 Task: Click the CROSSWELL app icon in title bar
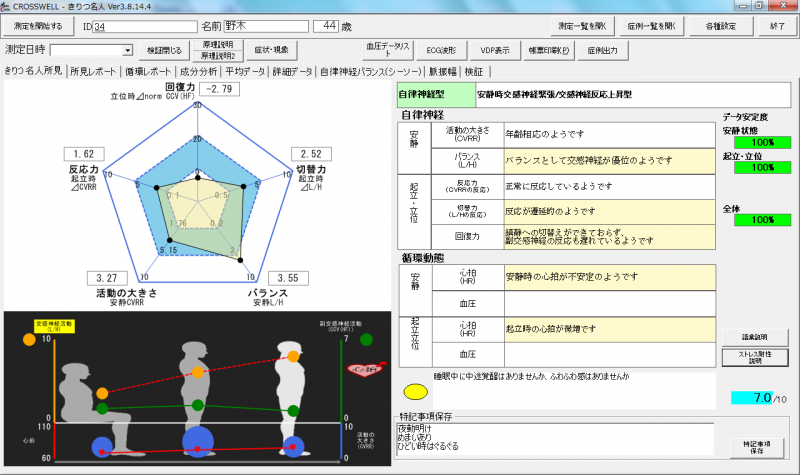[8, 6]
